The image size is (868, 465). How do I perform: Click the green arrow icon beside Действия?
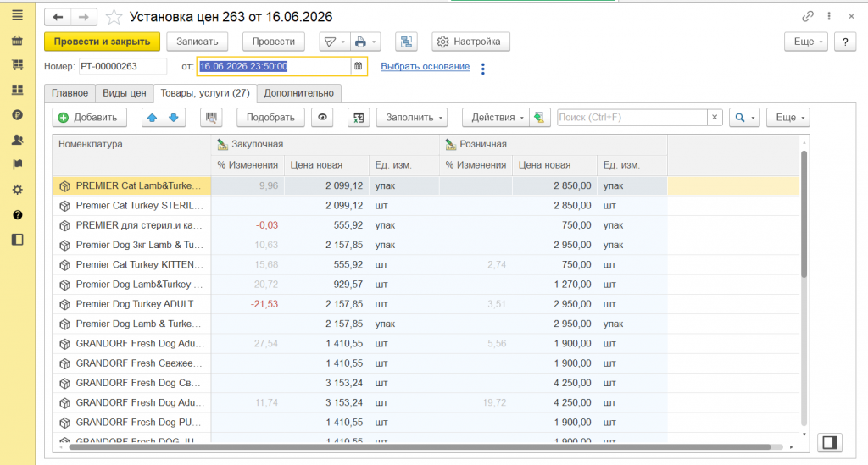coord(539,117)
